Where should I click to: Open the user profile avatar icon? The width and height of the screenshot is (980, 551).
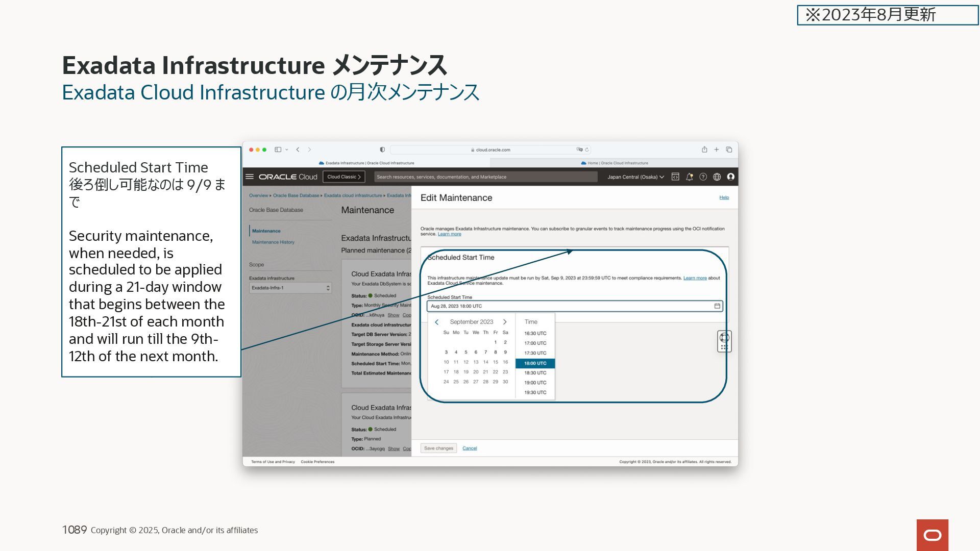click(x=730, y=177)
